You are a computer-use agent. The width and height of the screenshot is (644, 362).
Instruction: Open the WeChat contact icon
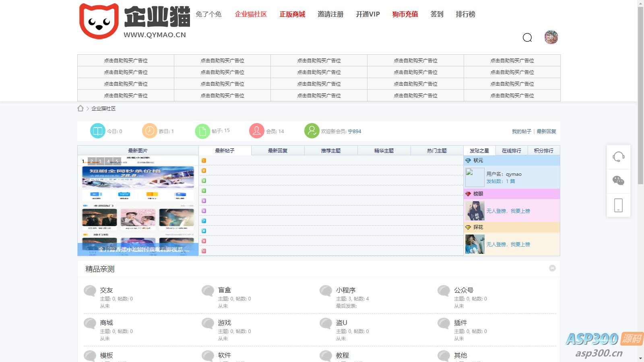pyautogui.click(x=619, y=181)
